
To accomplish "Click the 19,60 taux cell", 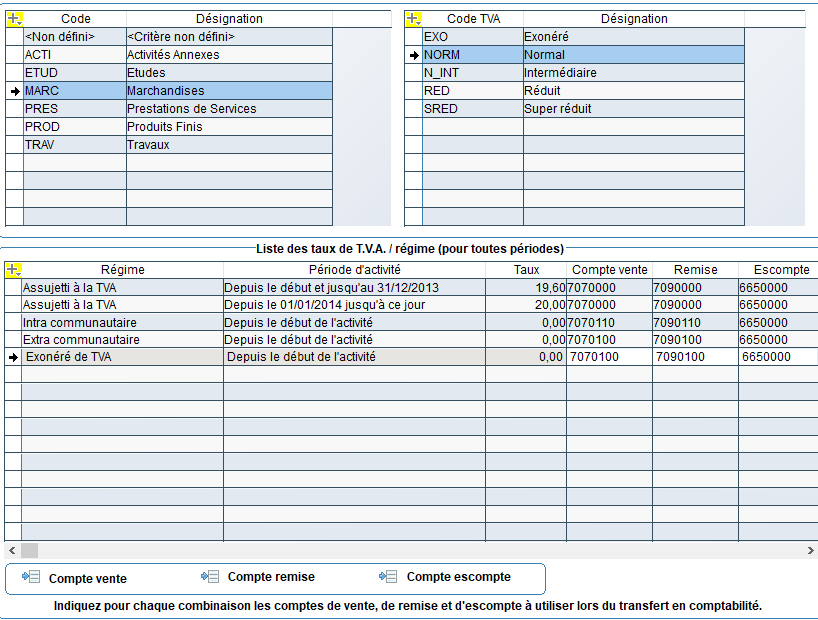I will [526, 288].
